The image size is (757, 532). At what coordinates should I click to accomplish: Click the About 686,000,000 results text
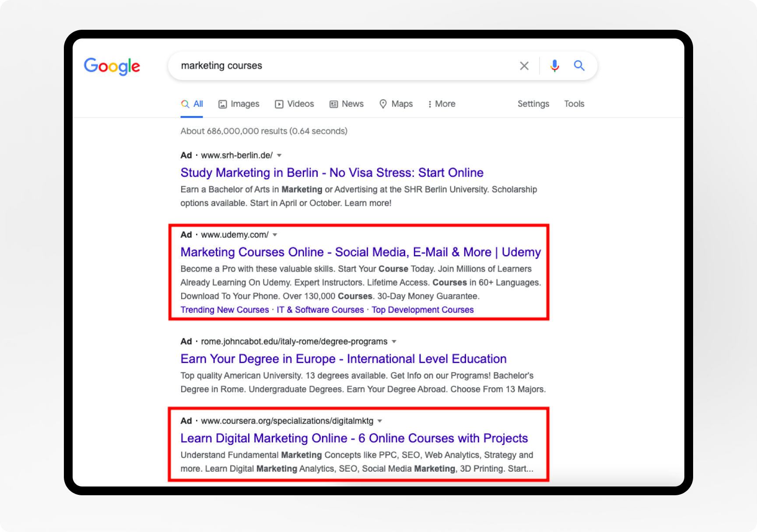[x=264, y=131]
